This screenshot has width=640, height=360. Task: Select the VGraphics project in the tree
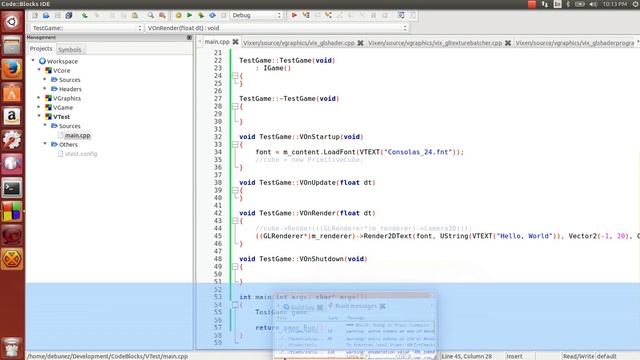click(x=67, y=98)
